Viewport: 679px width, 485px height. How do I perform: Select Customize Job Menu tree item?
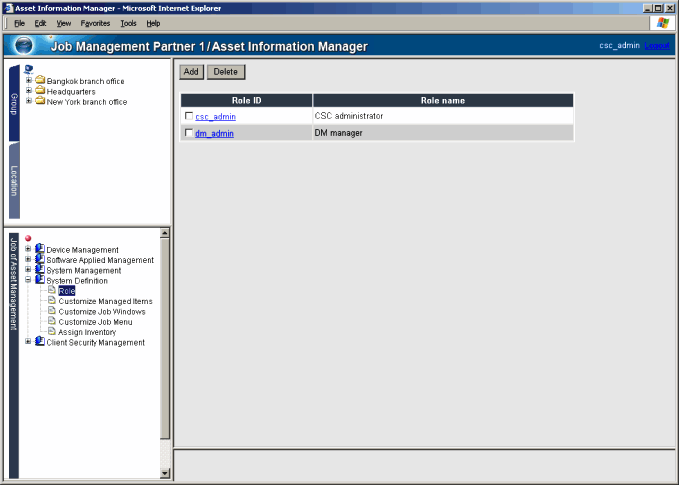click(x=95, y=322)
